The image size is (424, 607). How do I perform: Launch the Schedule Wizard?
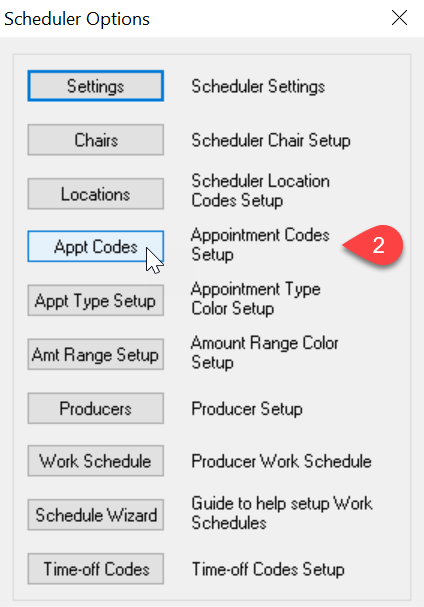(x=96, y=515)
